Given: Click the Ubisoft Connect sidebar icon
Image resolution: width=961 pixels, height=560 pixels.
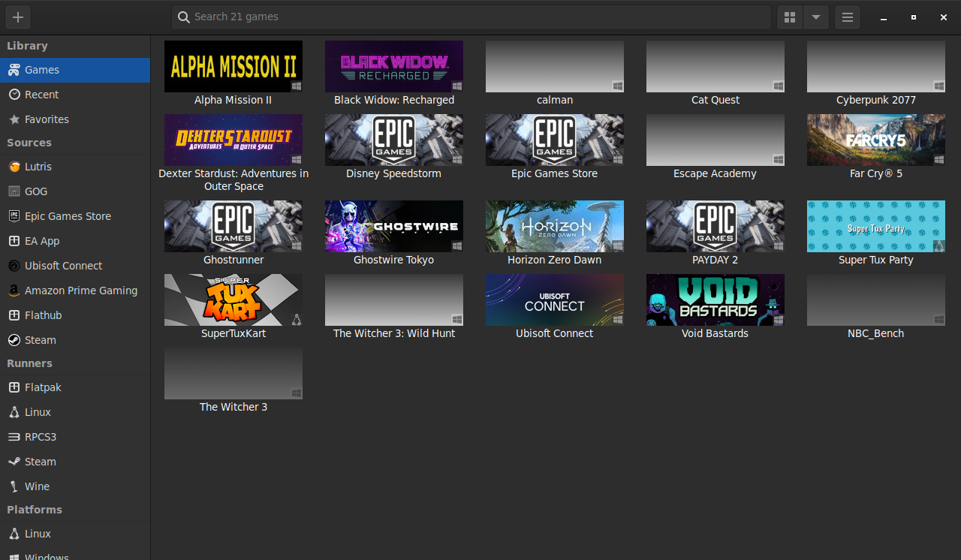Looking at the screenshot, I should pyautogui.click(x=14, y=266).
